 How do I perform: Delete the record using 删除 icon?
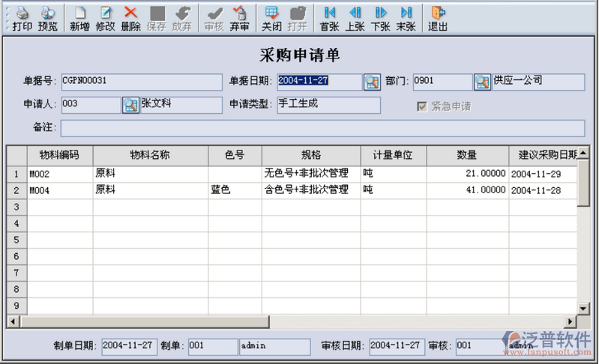pyautogui.click(x=130, y=13)
